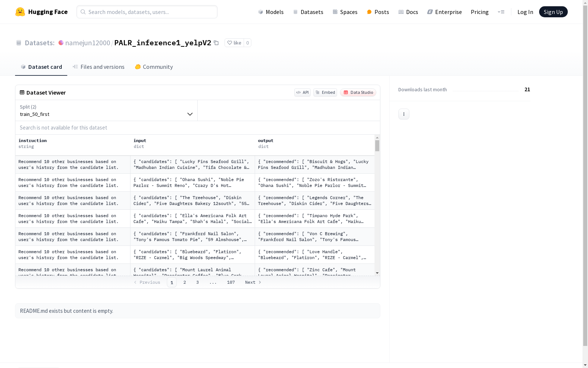Screen dimensions: 588x368
Task: Open the Community tab
Action: 154,67
